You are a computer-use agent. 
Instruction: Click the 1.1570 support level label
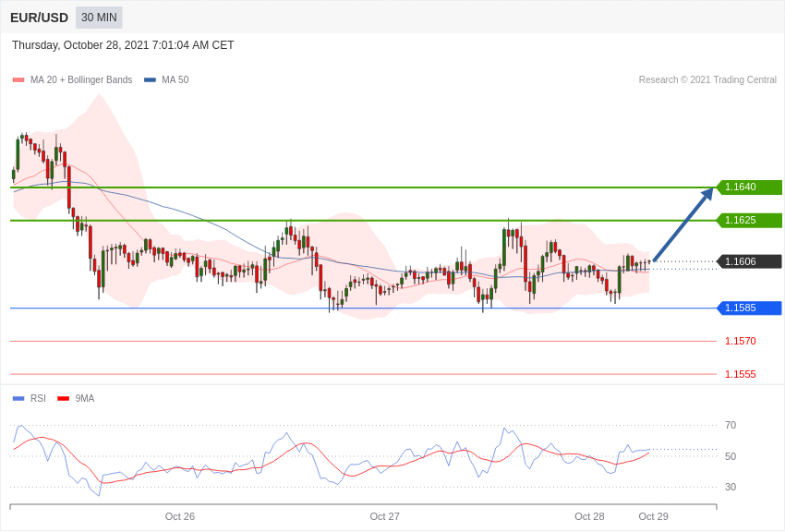(x=741, y=342)
